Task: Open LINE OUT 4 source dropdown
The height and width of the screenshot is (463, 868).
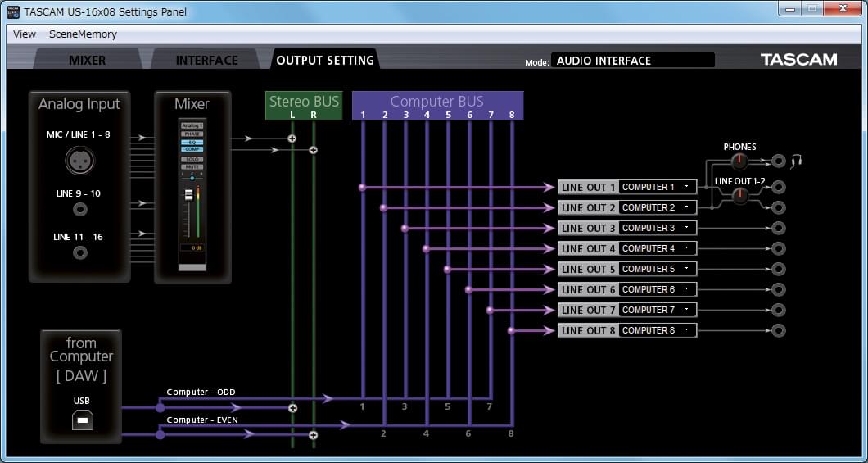Action: [x=657, y=248]
